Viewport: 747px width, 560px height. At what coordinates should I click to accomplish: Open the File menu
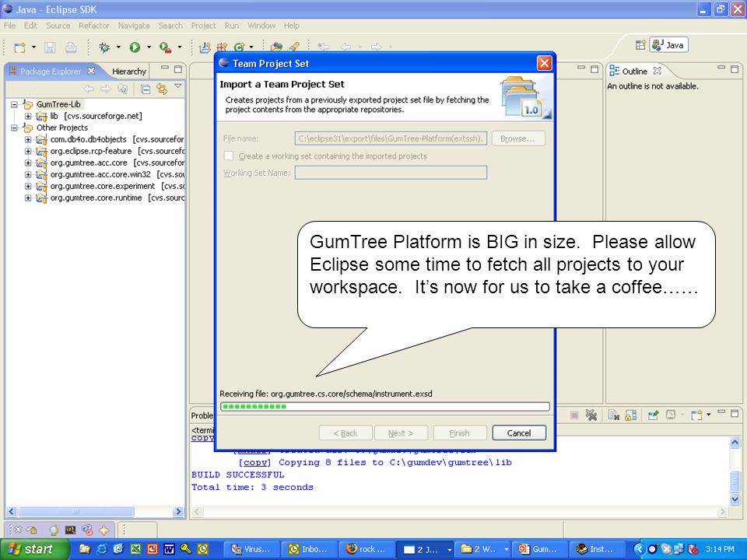[9, 26]
